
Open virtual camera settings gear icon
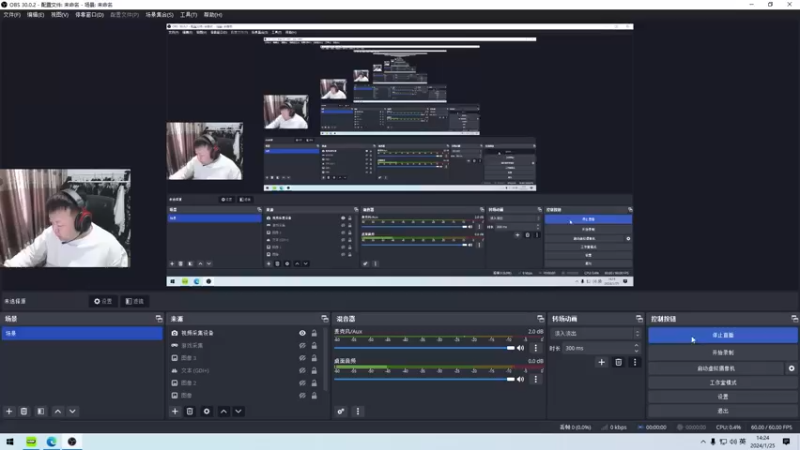791,368
